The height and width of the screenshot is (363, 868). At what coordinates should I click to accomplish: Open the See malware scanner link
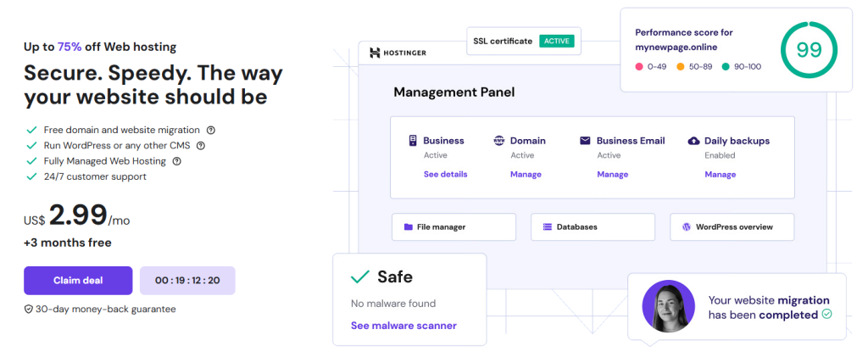tap(403, 326)
